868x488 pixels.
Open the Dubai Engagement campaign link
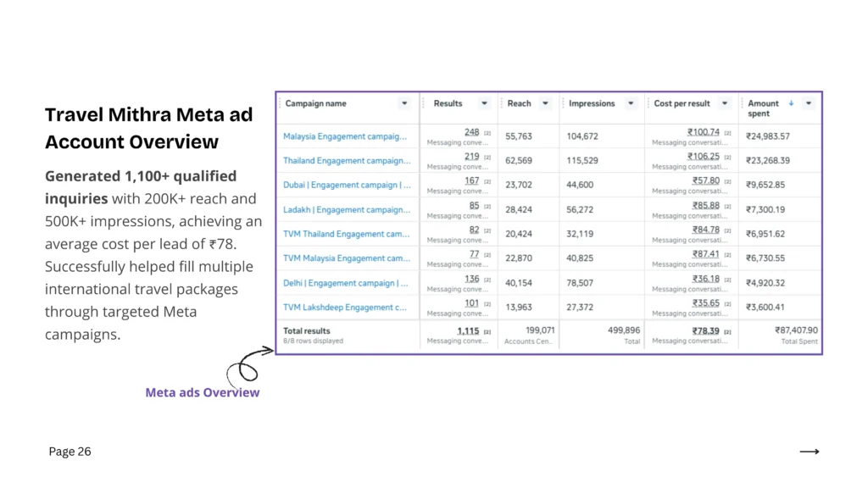(x=346, y=185)
